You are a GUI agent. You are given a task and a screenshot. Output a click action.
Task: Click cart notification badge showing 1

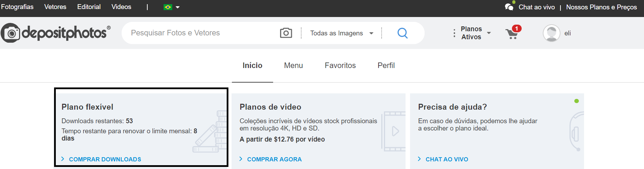516,28
